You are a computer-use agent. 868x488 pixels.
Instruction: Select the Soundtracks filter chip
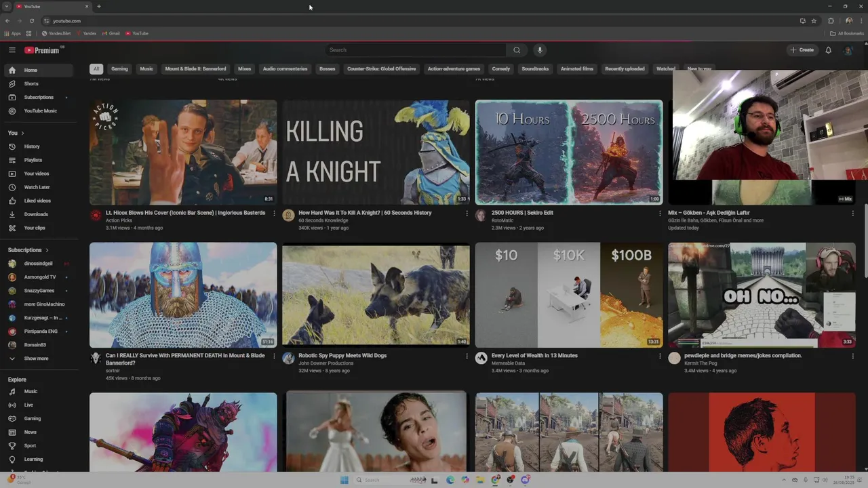pyautogui.click(x=535, y=68)
